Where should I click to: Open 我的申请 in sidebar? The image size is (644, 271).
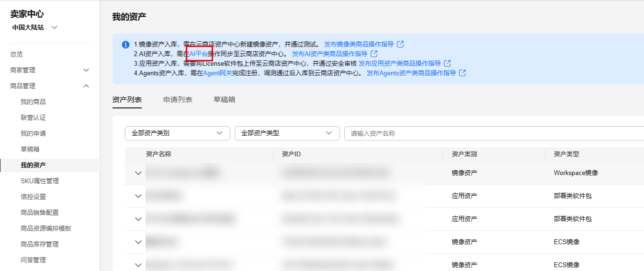point(33,133)
